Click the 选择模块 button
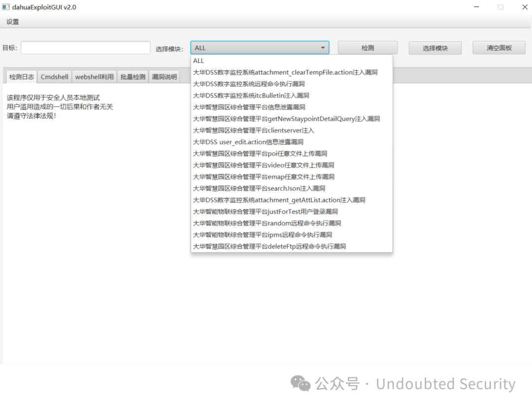The image size is (532, 405). 435,48
